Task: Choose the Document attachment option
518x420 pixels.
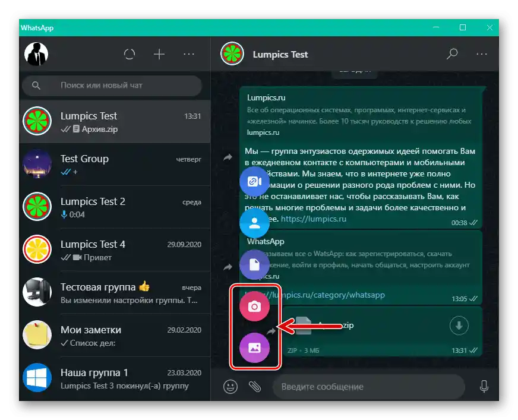Action: point(254,265)
